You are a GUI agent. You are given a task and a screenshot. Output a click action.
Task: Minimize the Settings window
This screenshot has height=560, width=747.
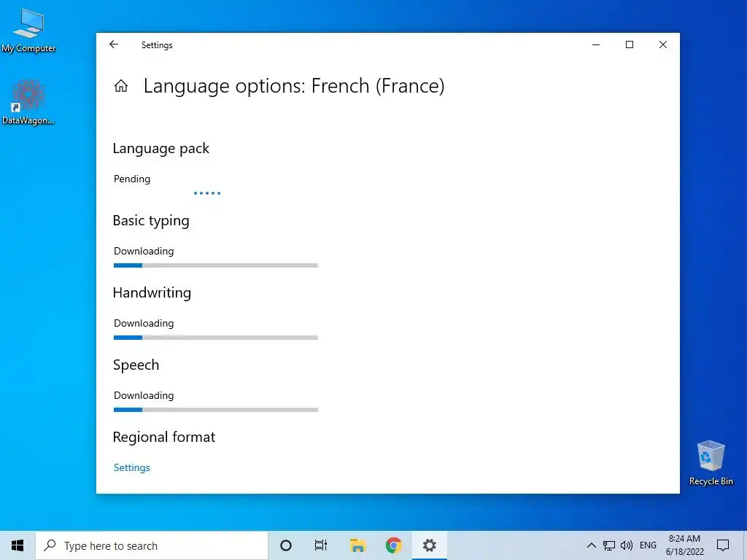pos(596,44)
